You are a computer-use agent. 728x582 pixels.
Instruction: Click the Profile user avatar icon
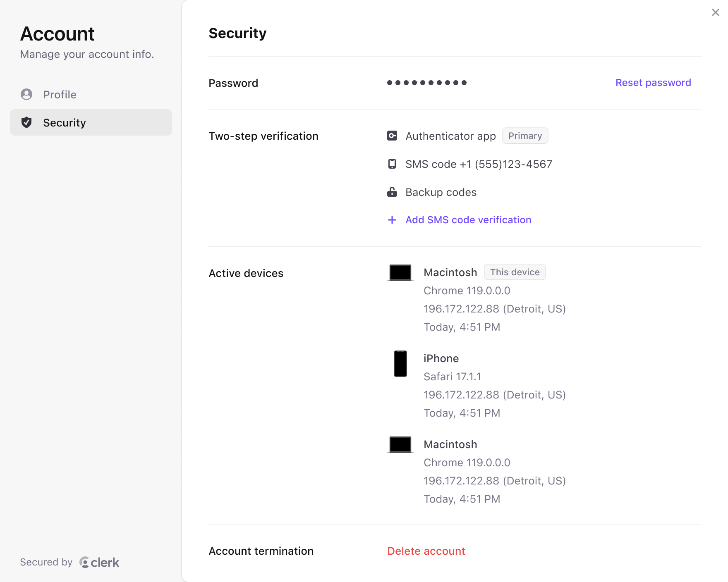click(26, 95)
